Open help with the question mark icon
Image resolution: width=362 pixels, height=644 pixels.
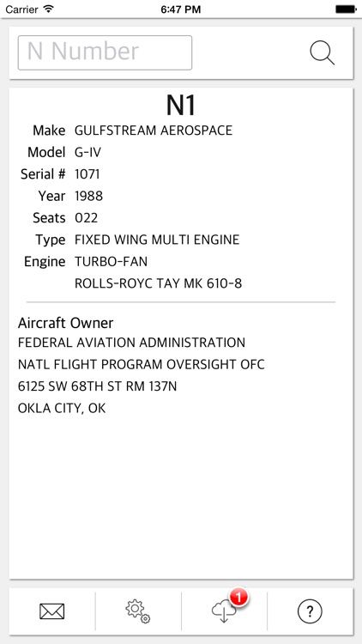click(x=310, y=611)
